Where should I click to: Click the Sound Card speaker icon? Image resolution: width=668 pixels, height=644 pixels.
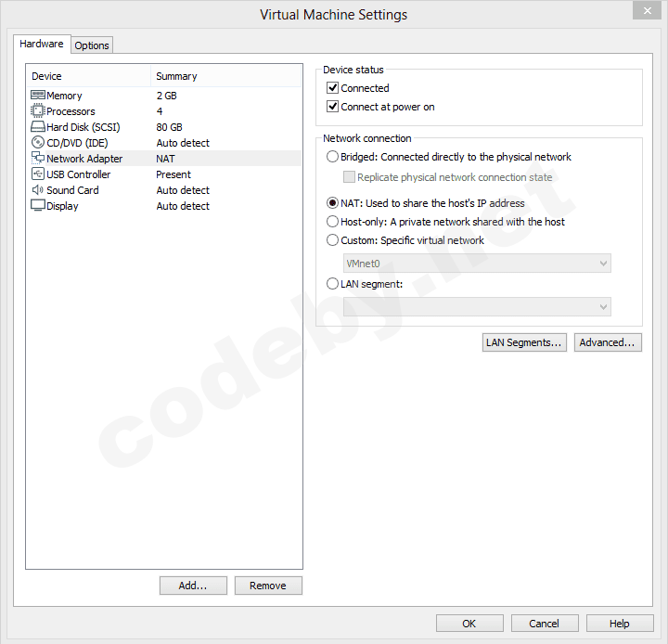click(38, 189)
